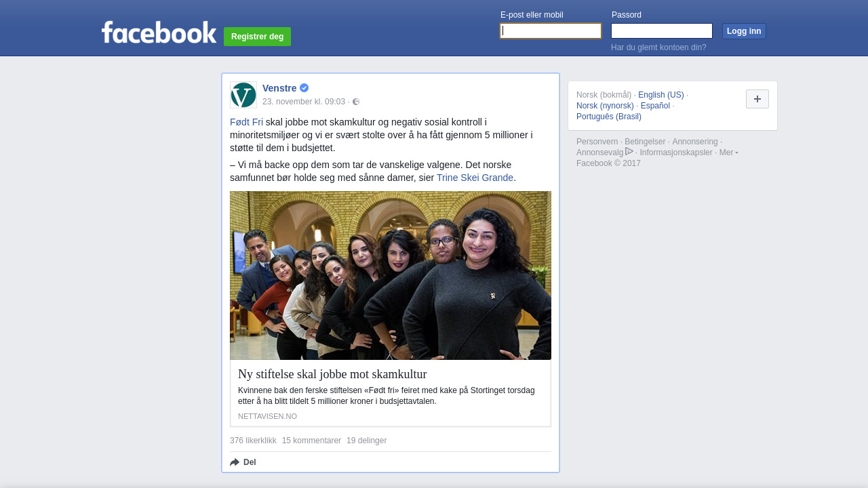Focus the E-post eller mobil field
This screenshot has width=868, height=488.
click(551, 30)
